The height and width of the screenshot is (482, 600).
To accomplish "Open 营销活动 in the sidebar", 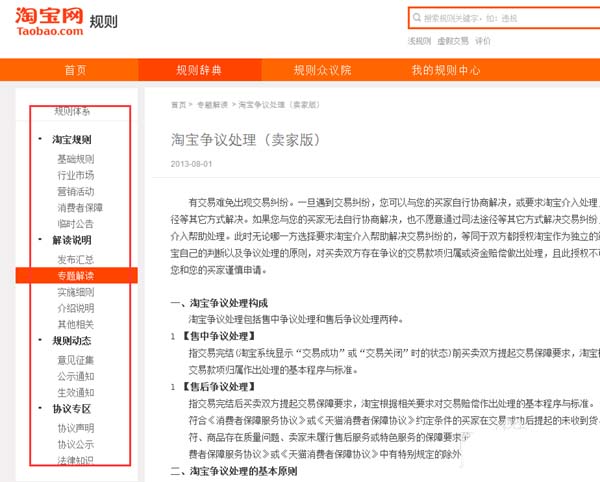I will click(76, 192).
